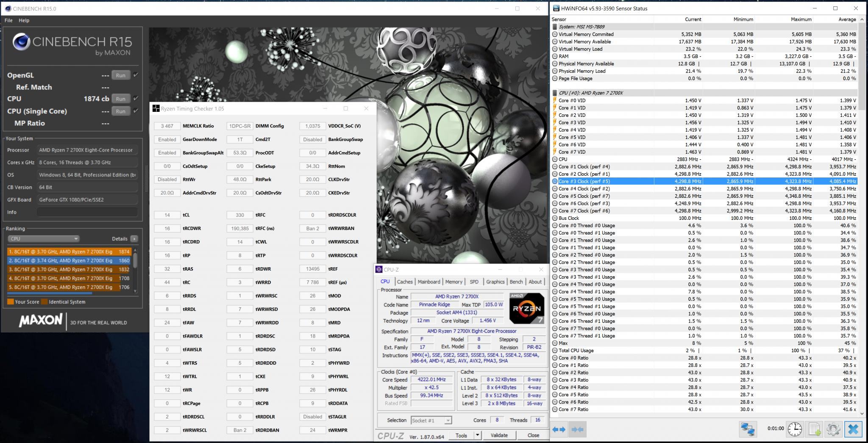Click the lightning icon beside Core #3 VID

pyautogui.click(x=554, y=122)
